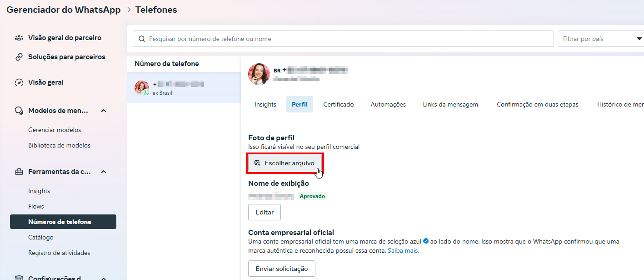Click the Aprovado status badge
644x280 pixels.
point(312,196)
